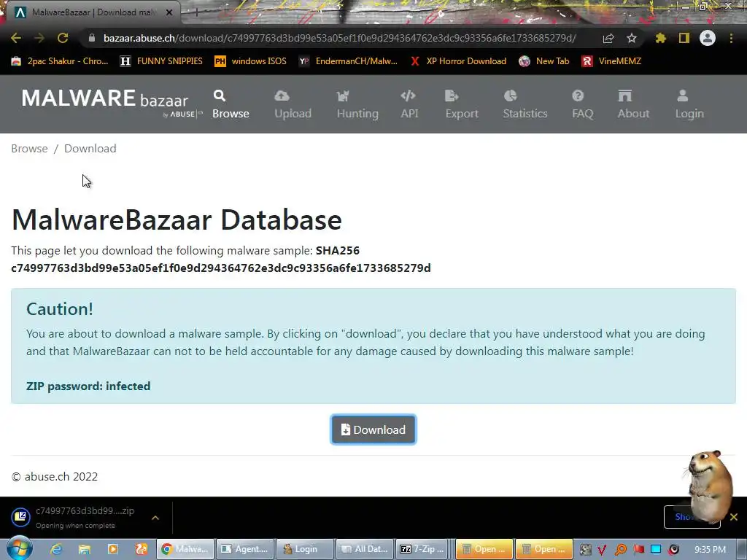The width and height of the screenshot is (747, 560).
Task: Click the SHA256 hash text c74997763d3bd...
Action: click(x=220, y=268)
